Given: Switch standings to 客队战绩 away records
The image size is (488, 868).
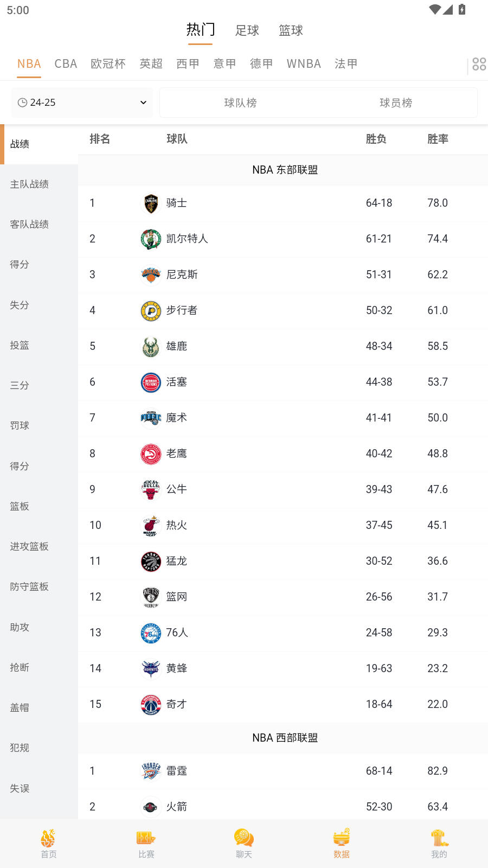Looking at the screenshot, I should coord(30,224).
